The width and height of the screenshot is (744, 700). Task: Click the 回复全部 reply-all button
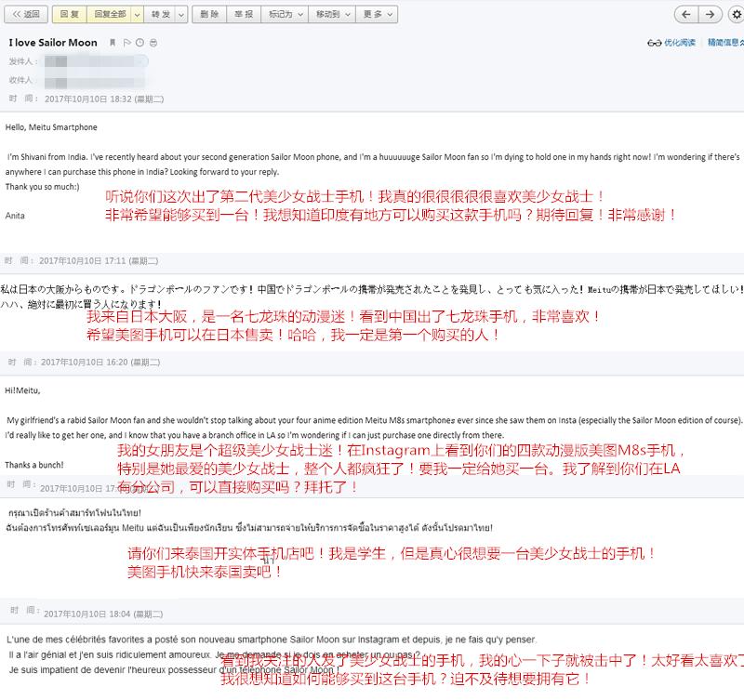[110, 14]
